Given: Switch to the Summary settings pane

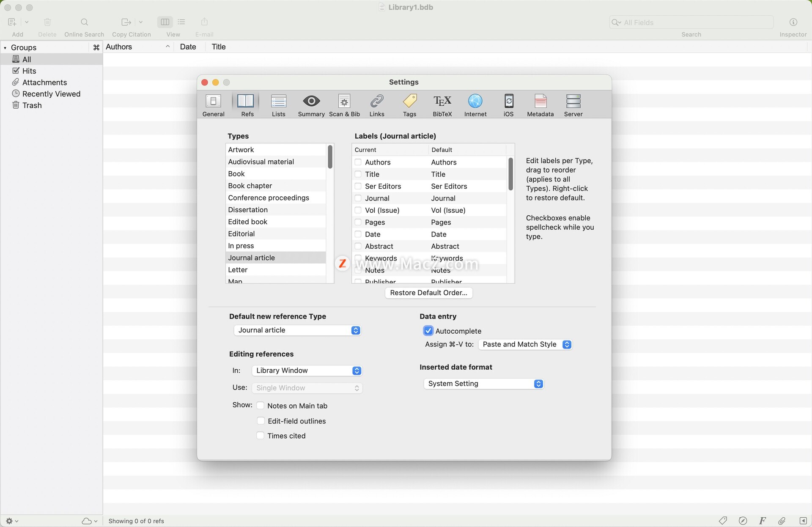Looking at the screenshot, I should pos(311,105).
